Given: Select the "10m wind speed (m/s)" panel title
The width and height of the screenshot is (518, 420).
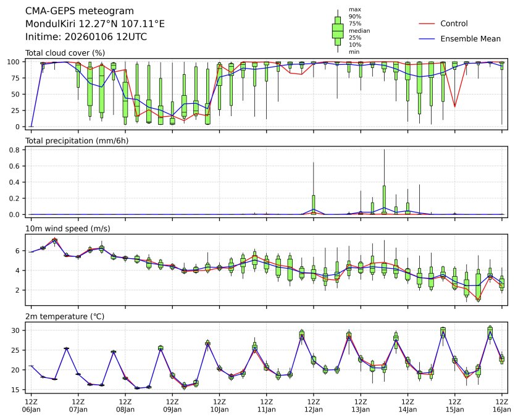Looking at the screenshot, I should 68,229.
